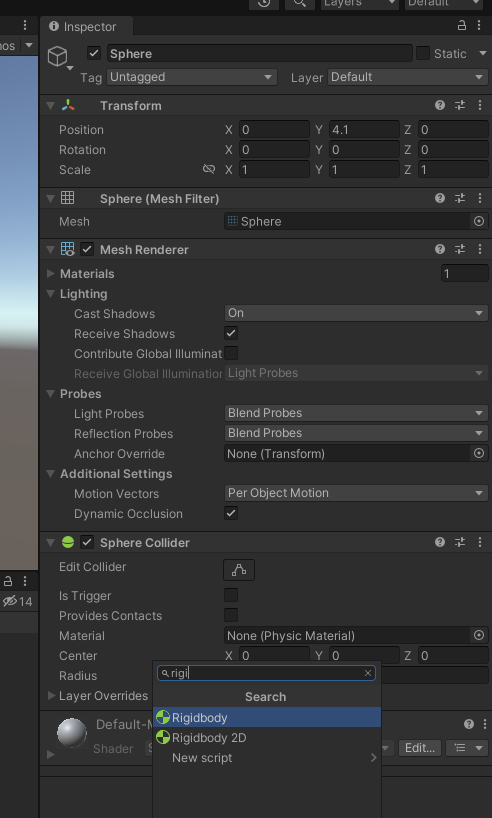The height and width of the screenshot is (818, 492).
Task: Toggle Sphere GameObject active checkbox
Action: coord(93,53)
